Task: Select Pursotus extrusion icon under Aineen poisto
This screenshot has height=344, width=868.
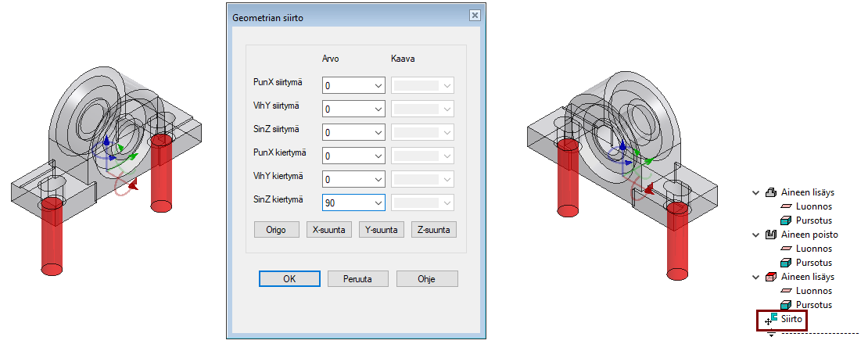Action: point(786,263)
